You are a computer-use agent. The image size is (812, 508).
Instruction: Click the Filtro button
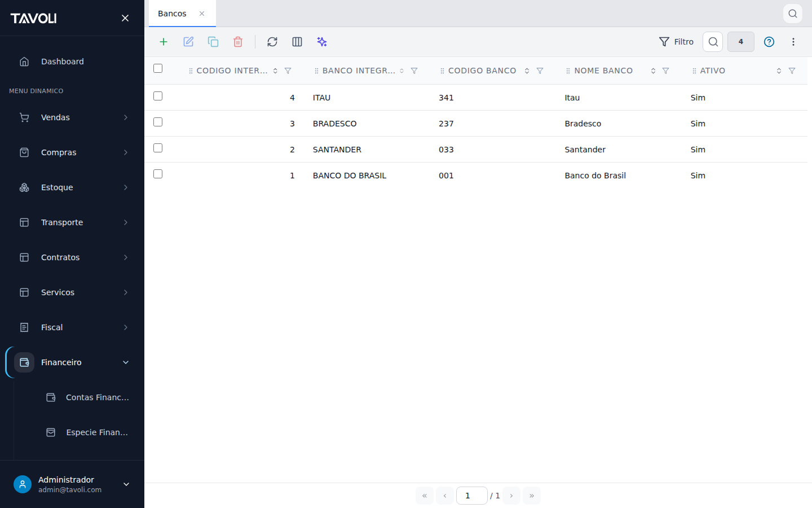[x=677, y=42]
